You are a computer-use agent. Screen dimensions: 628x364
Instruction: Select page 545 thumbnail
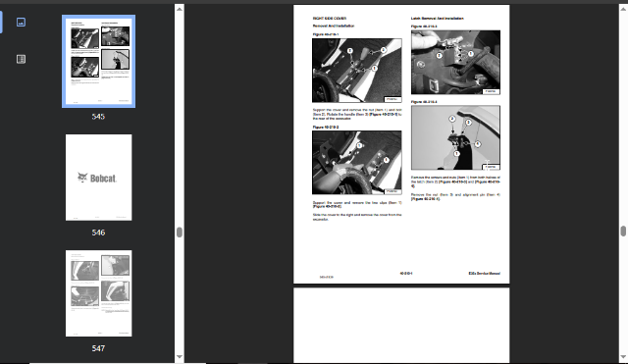coord(98,61)
